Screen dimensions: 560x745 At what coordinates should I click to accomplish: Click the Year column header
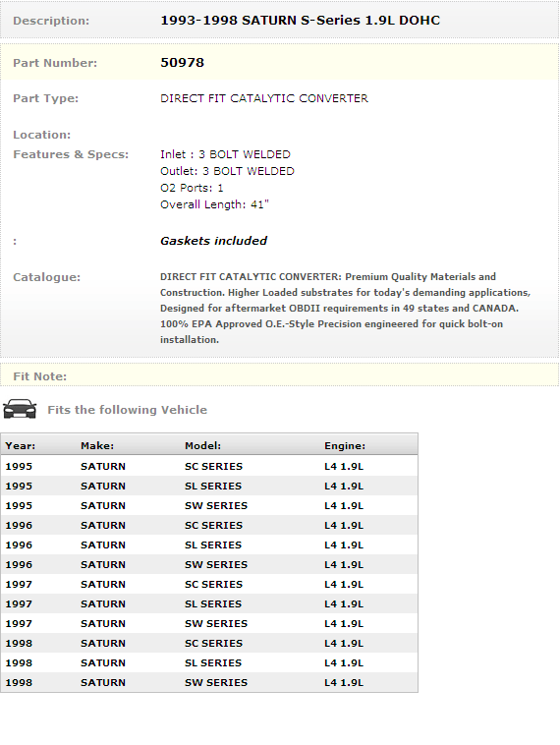click(21, 445)
